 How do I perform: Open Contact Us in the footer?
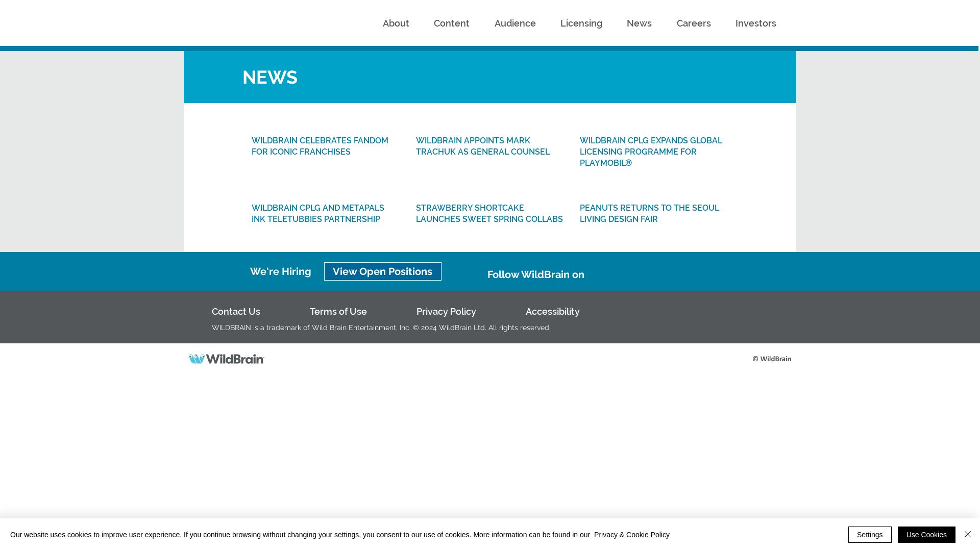click(x=236, y=311)
